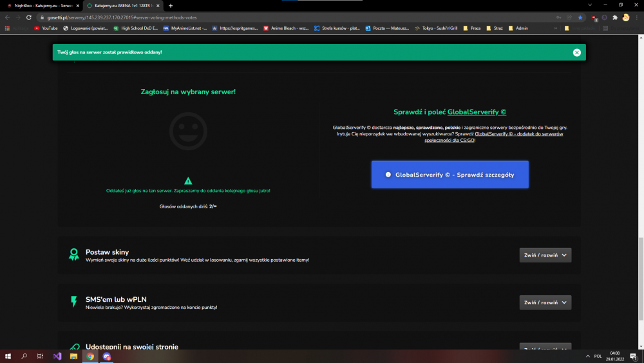Open link about GlobalServerify CS:GO add-on
Viewport: 644px width, 363px height.
pos(494,137)
